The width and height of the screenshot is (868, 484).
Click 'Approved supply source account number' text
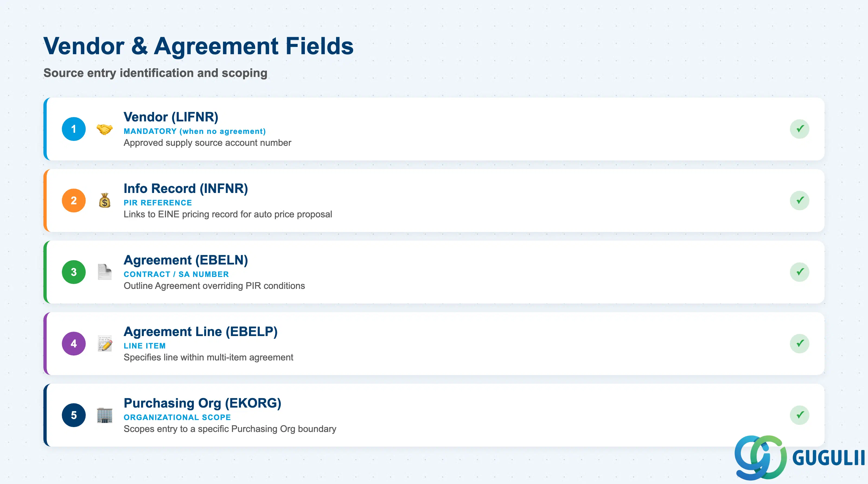click(x=208, y=143)
